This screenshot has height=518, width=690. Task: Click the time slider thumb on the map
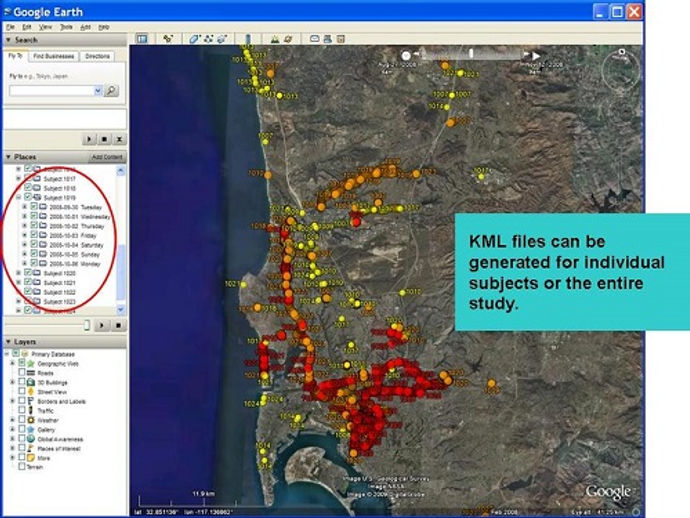pyautogui.click(x=471, y=54)
